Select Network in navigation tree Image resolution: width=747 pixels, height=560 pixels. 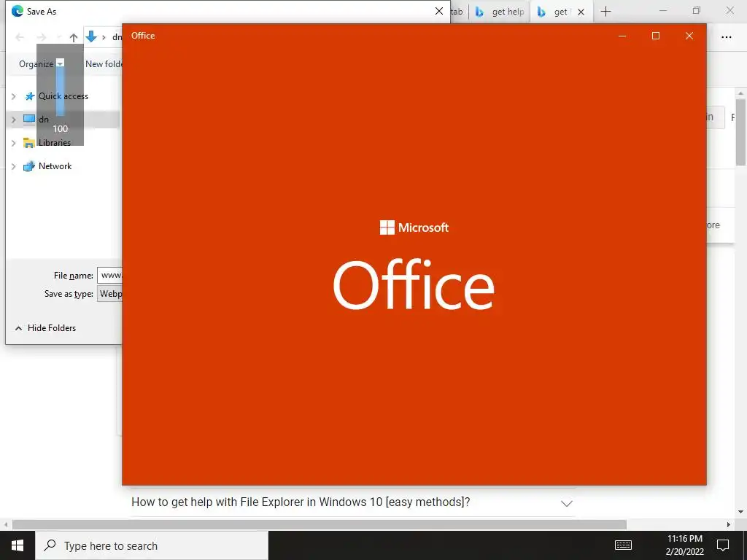coord(55,166)
